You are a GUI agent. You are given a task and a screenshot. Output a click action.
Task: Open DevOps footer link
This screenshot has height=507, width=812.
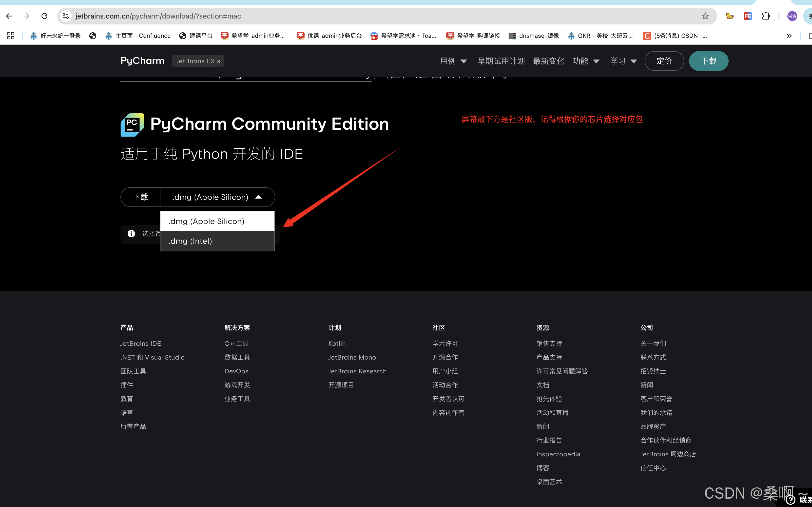[236, 371]
